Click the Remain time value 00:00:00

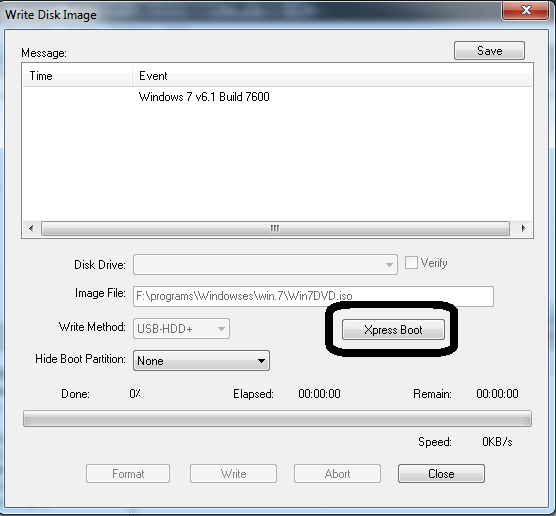(x=497, y=394)
